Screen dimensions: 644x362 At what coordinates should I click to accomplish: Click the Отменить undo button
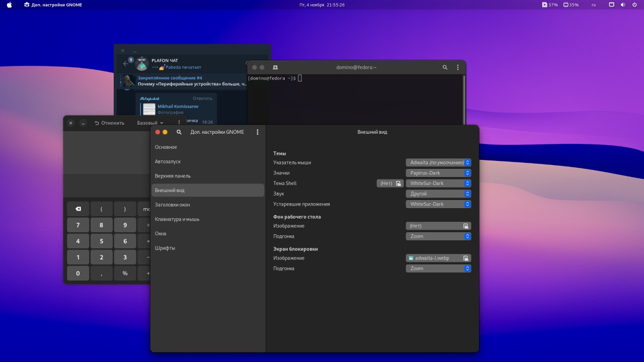109,123
